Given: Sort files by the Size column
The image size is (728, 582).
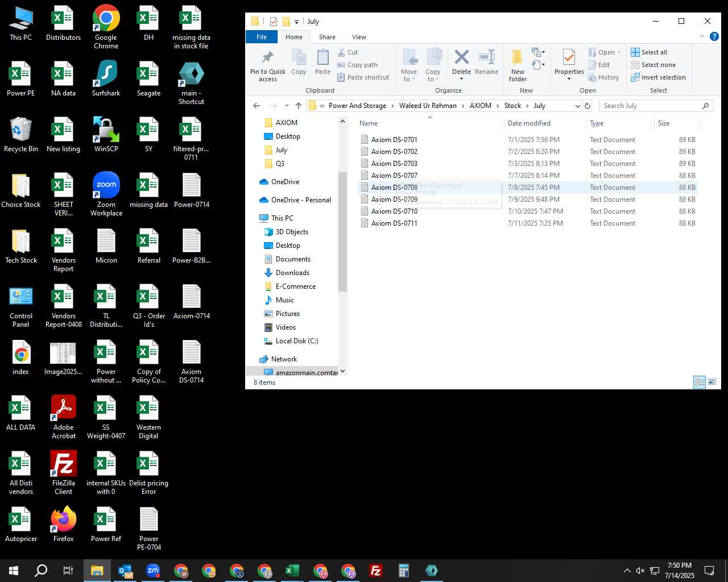Looking at the screenshot, I should click(x=677, y=123).
